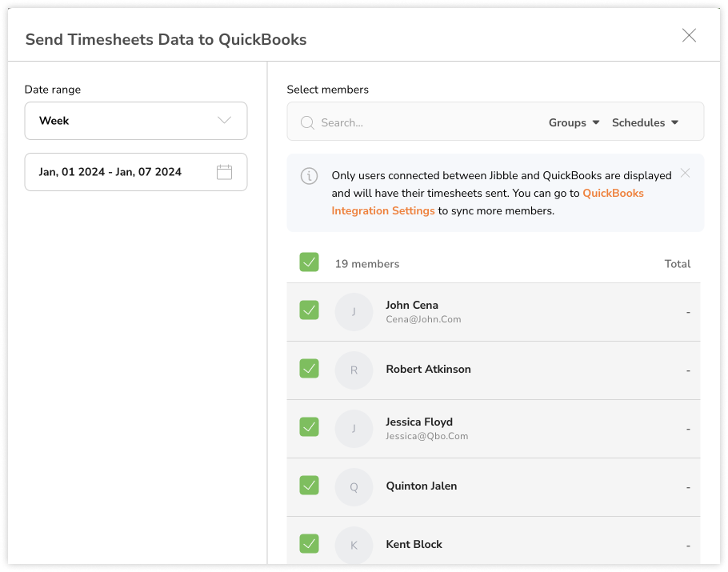Open the Week date range dropdown

pyautogui.click(x=136, y=121)
